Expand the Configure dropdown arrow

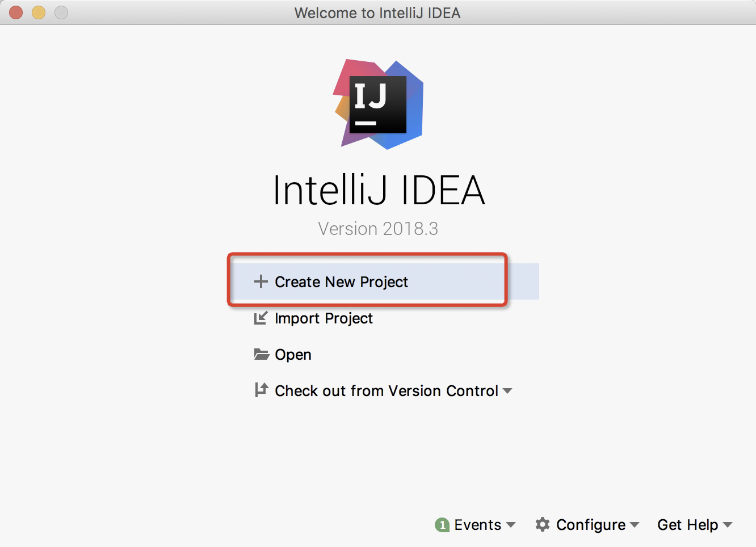tap(635, 525)
